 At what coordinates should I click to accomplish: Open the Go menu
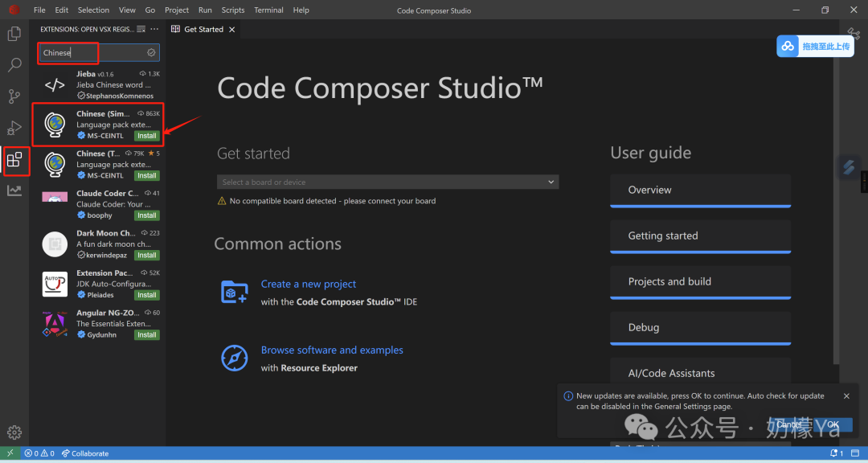coord(150,10)
